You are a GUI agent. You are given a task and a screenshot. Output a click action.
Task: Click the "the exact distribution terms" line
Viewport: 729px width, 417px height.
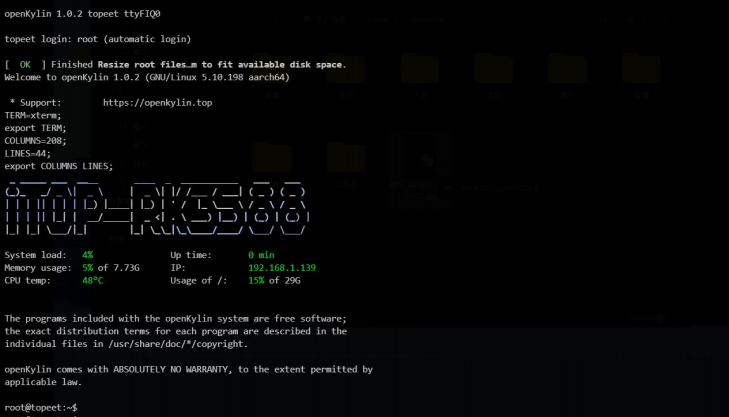click(176, 331)
